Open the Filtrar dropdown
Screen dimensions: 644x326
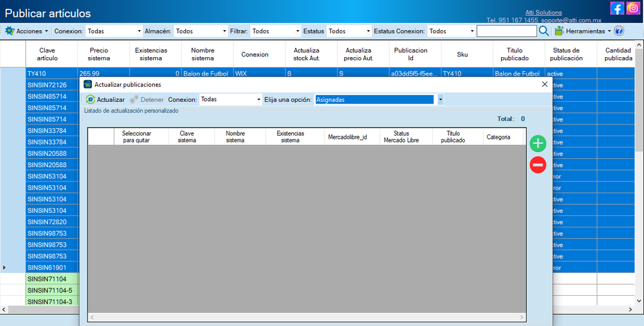[275, 31]
